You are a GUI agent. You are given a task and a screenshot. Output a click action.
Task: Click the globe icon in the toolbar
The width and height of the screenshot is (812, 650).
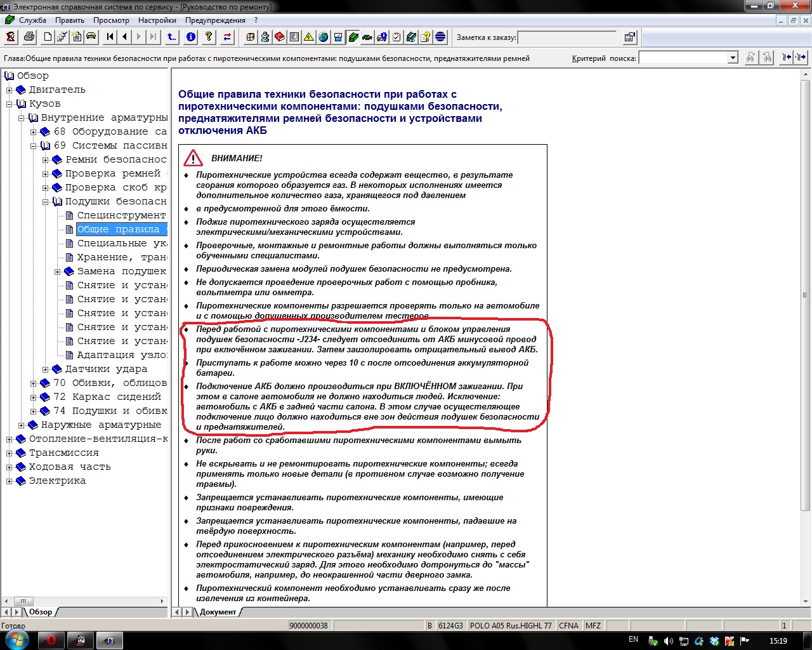click(x=324, y=37)
